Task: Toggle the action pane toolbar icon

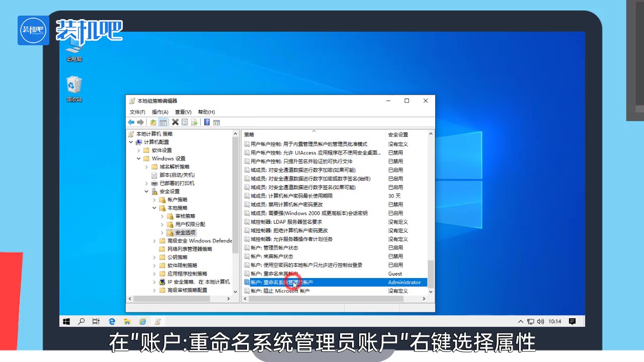Action: coord(217,122)
